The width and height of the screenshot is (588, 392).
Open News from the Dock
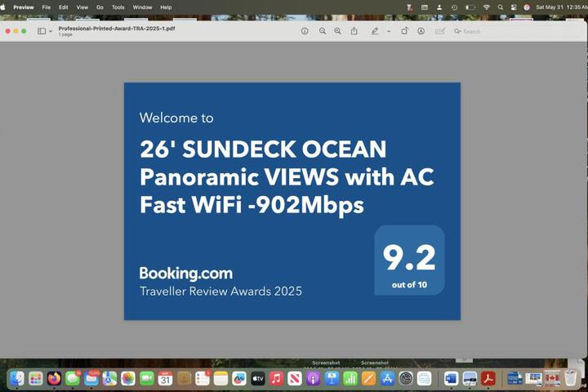pos(295,378)
